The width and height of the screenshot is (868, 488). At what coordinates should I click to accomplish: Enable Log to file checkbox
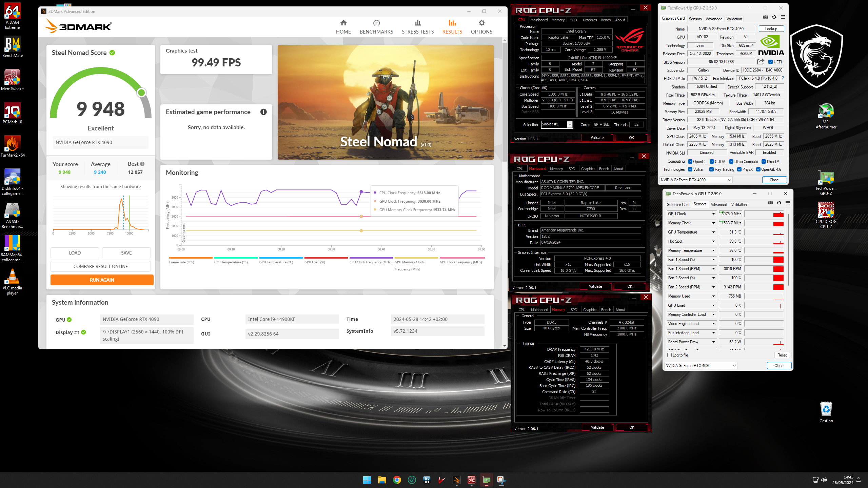pos(669,355)
